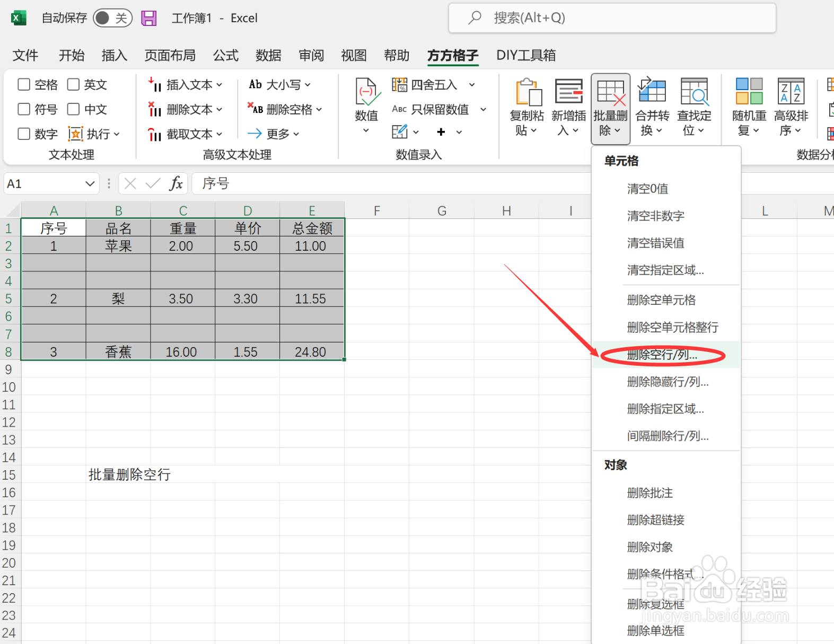Screen dimensions: 834x644
Task: Click cell containing 香蕉
Action: click(118, 351)
